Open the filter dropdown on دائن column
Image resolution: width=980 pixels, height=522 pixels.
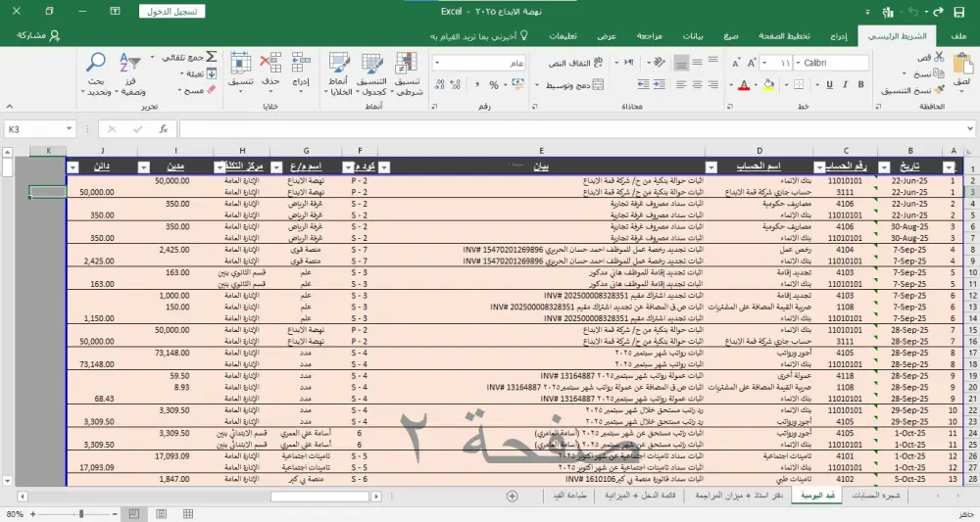coord(73,166)
